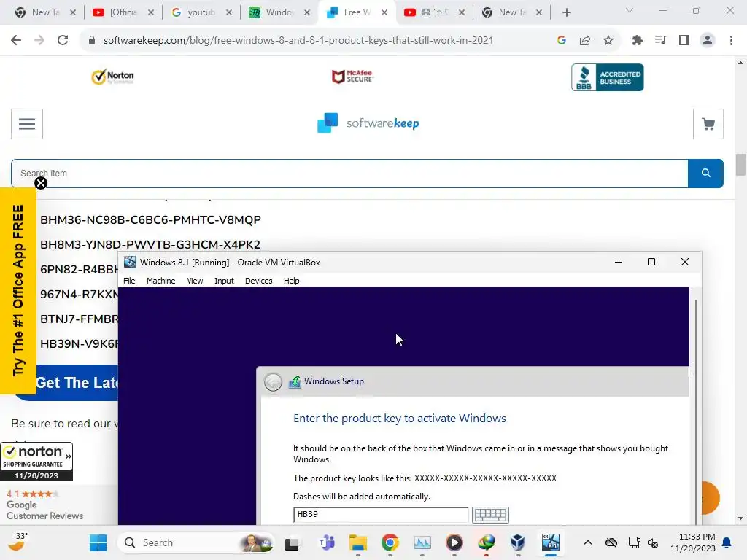Dismiss the yellow Office App banner

pyautogui.click(x=41, y=183)
